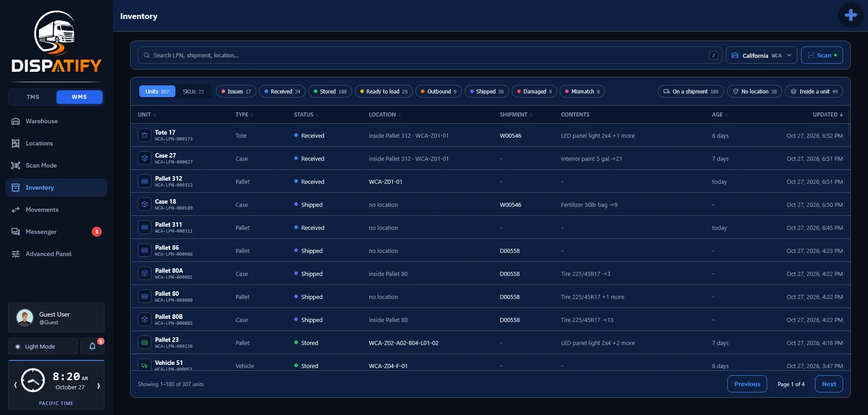Toggle the Stored 188 filter chip
This screenshot has height=415, width=868.
[330, 91]
